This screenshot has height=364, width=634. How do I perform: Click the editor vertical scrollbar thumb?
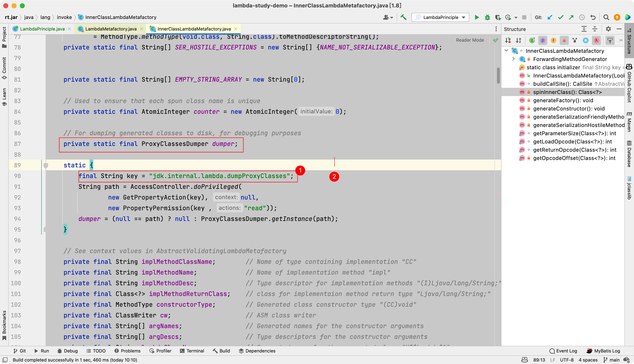[x=498, y=75]
